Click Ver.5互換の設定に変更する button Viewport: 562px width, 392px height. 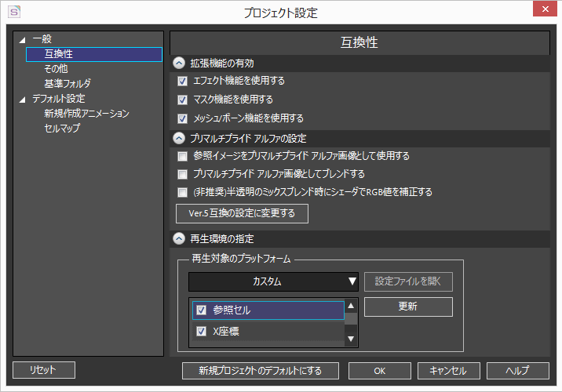pos(242,214)
